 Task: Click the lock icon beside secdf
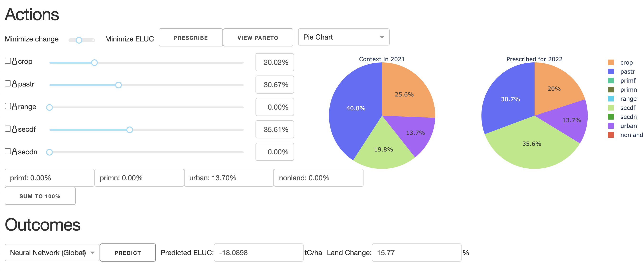tap(15, 129)
